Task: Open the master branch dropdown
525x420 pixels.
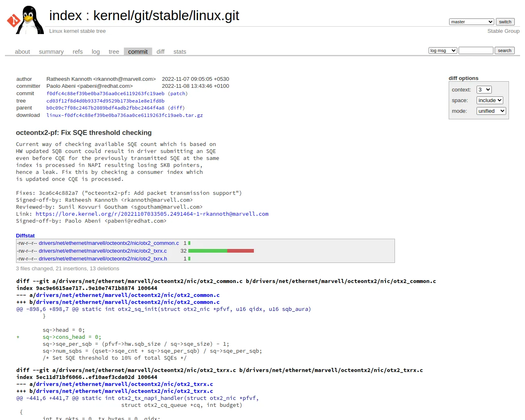Action: tap(471, 22)
